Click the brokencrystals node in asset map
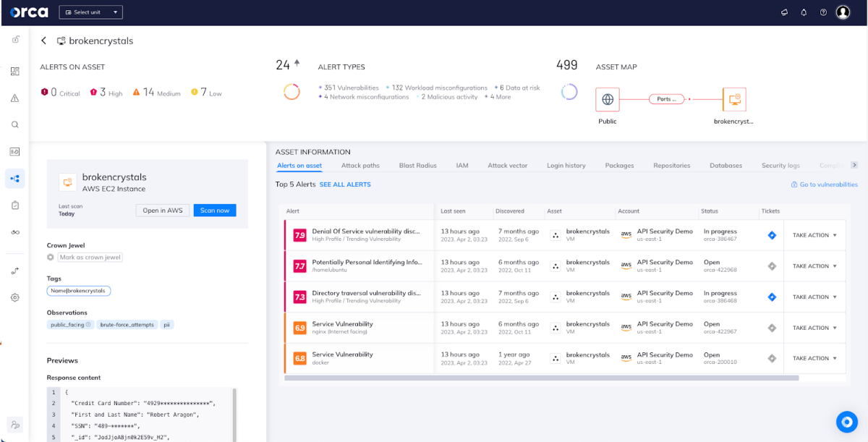 tap(734, 99)
